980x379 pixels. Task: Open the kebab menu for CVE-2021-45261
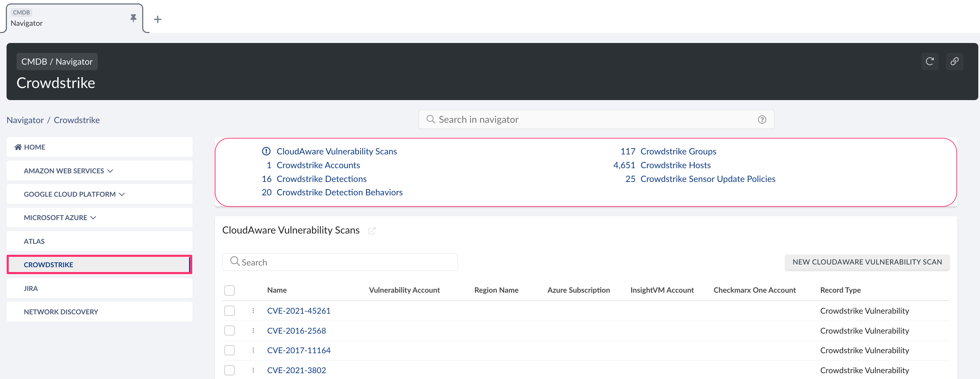tap(253, 311)
